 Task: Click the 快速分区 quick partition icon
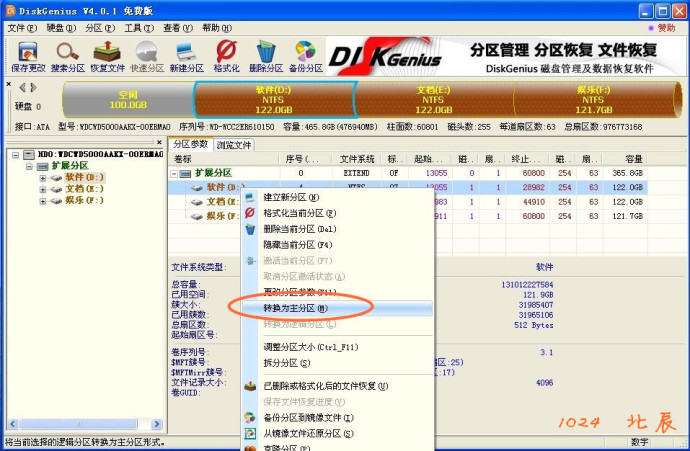point(147,57)
